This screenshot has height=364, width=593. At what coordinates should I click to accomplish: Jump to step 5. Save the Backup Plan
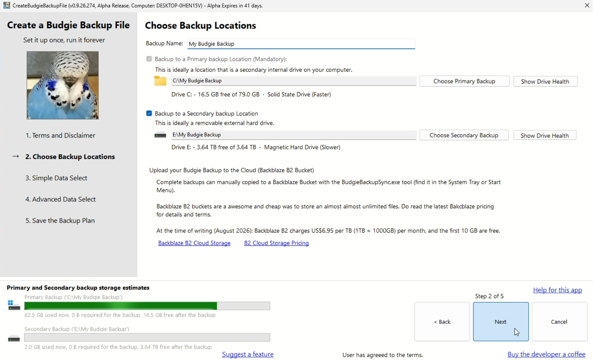point(60,220)
